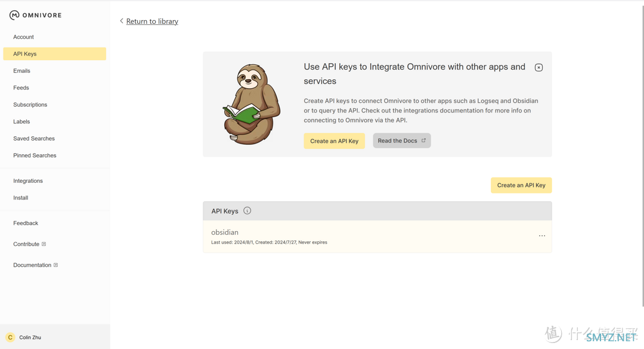Click the Read the Docs button

[402, 141]
